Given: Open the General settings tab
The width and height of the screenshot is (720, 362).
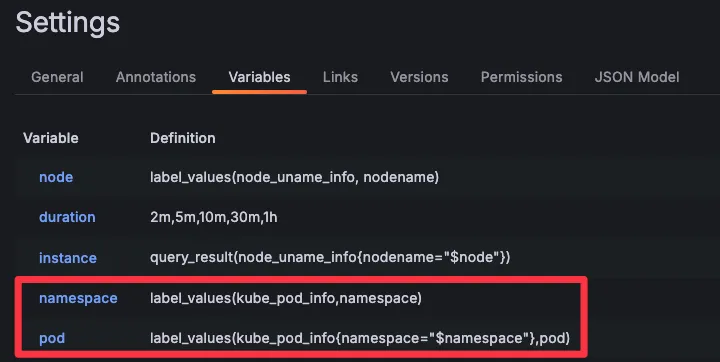Looking at the screenshot, I should 57,77.
